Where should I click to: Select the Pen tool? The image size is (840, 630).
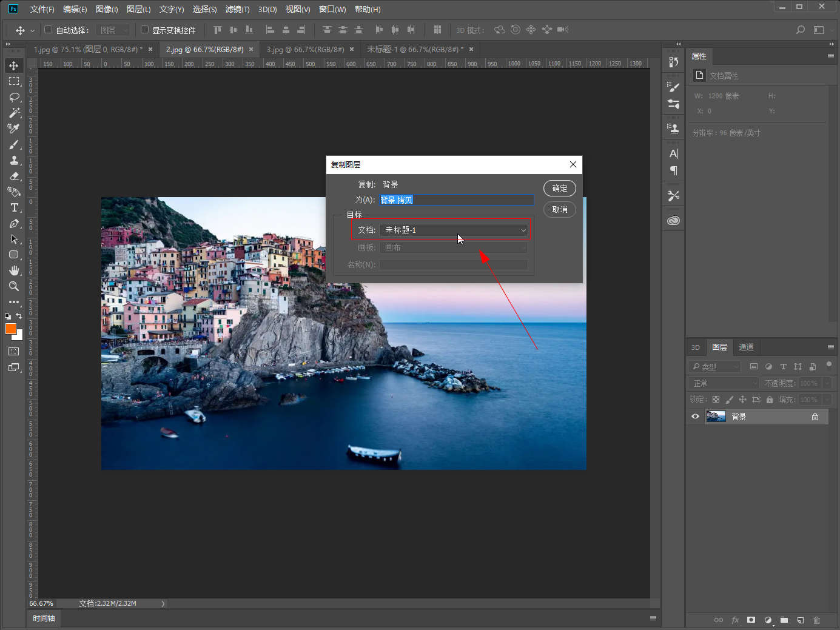point(14,223)
